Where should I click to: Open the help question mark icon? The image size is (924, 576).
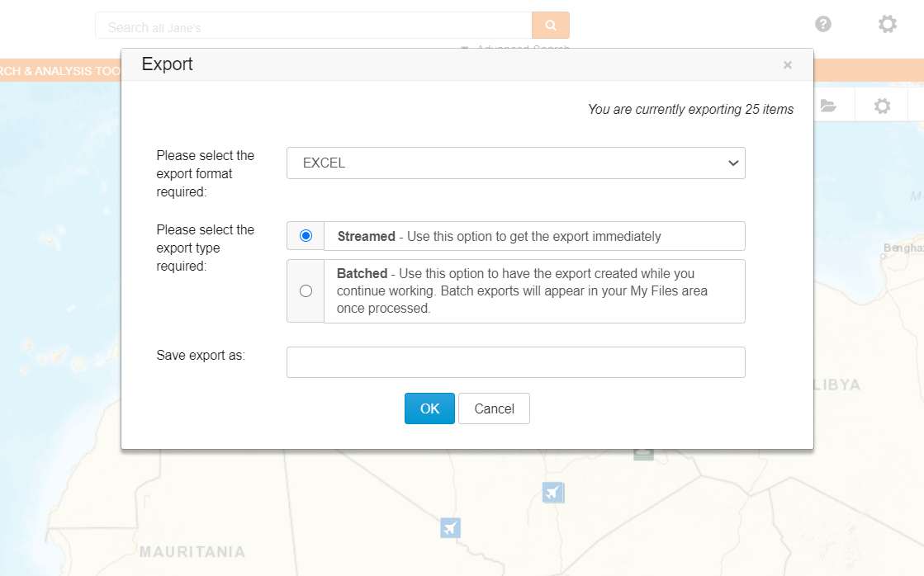pos(822,24)
